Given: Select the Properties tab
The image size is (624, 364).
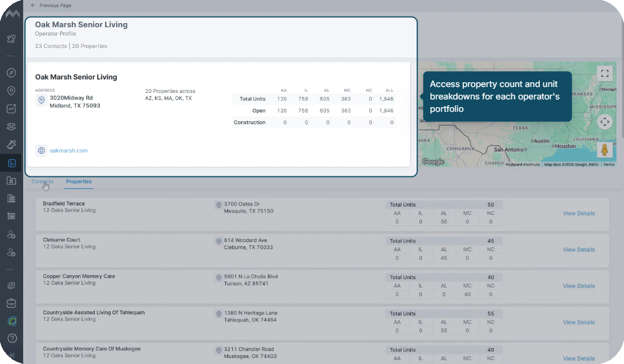Looking at the screenshot, I should 79,182.
